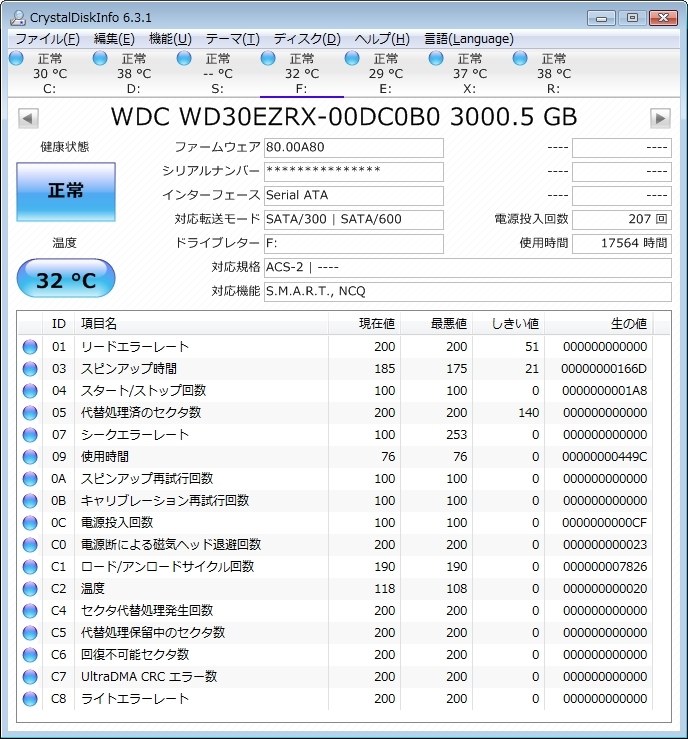The width and height of the screenshot is (688, 739).
Task: Select drive R: status icon
Action: coord(520,58)
